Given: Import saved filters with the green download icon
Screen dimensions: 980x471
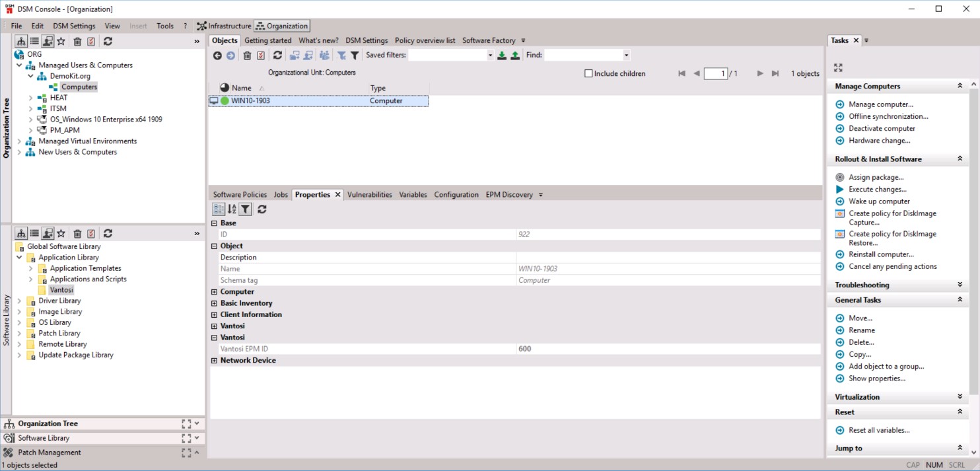Looking at the screenshot, I should tap(503, 55).
